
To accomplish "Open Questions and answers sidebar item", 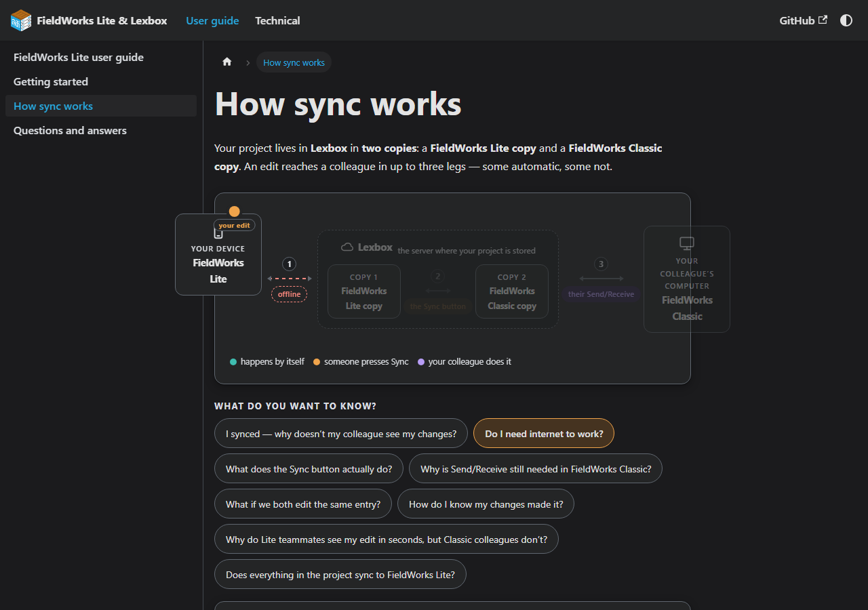I will click(101, 131).
